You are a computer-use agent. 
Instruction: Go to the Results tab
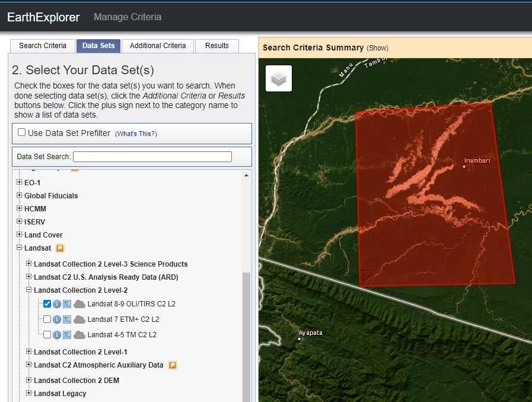click(217, 46)
